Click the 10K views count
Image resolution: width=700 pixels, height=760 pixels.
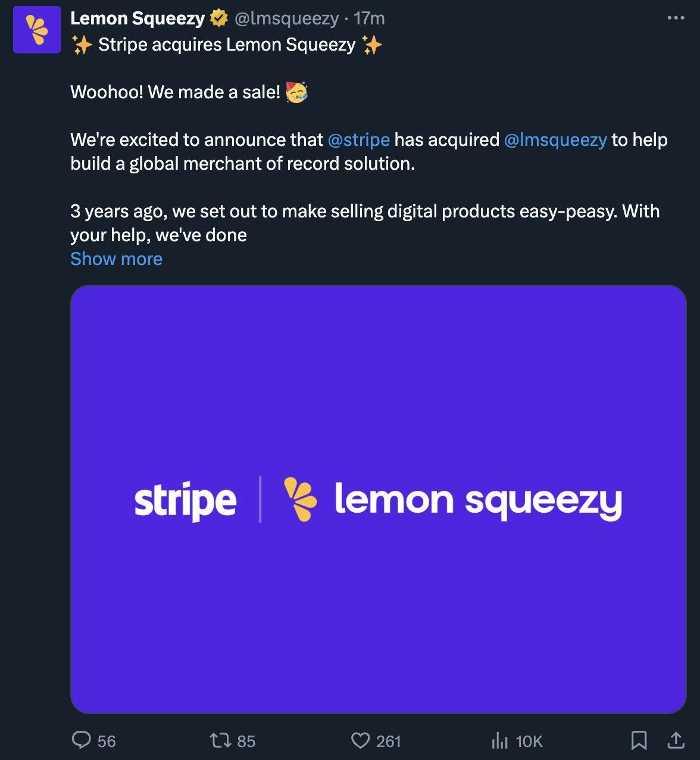(529, 741)
